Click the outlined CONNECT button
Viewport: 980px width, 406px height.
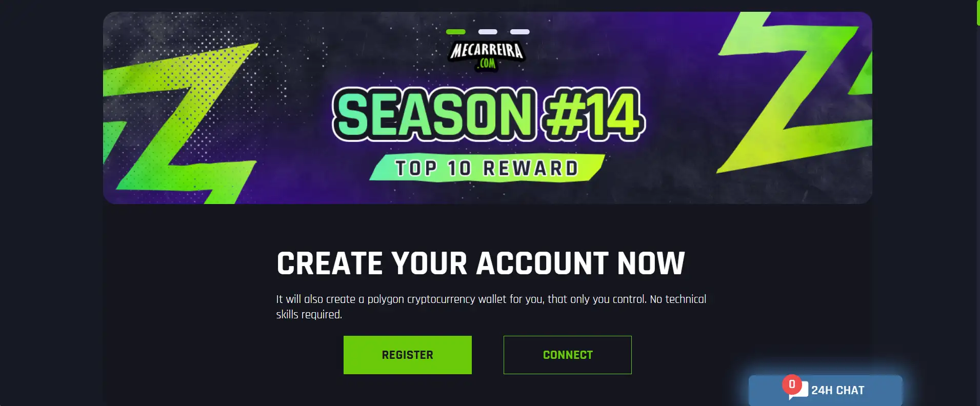pyautogui.click(x=568, y=355)
